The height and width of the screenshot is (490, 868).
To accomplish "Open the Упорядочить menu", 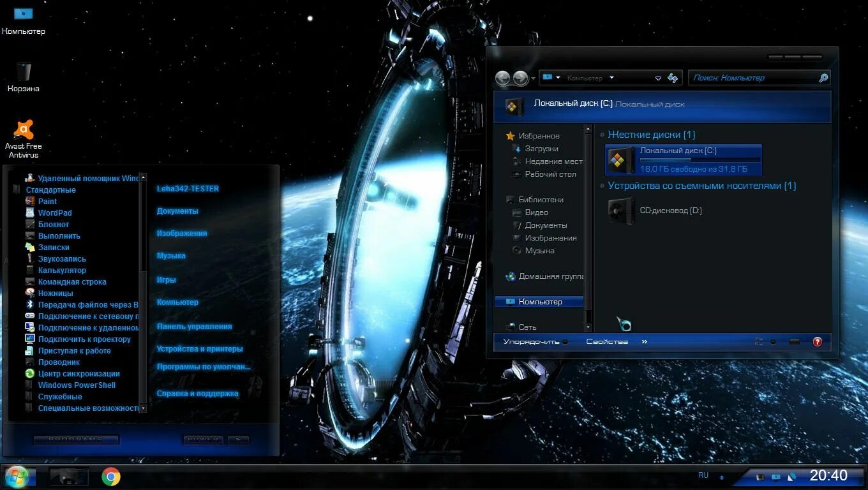I will pos(535,342).
